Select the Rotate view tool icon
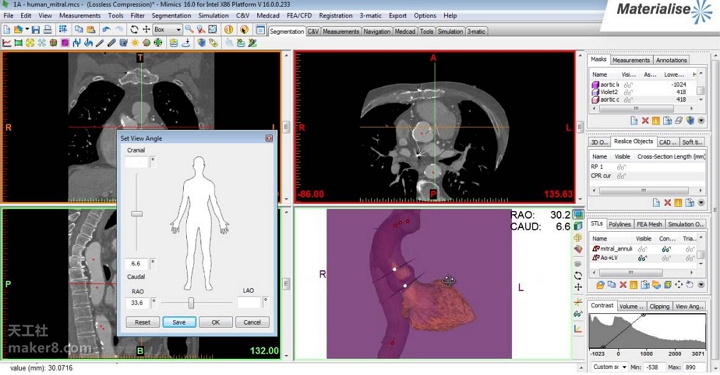The height and width of the screenshot is (375, 720). 134,29
